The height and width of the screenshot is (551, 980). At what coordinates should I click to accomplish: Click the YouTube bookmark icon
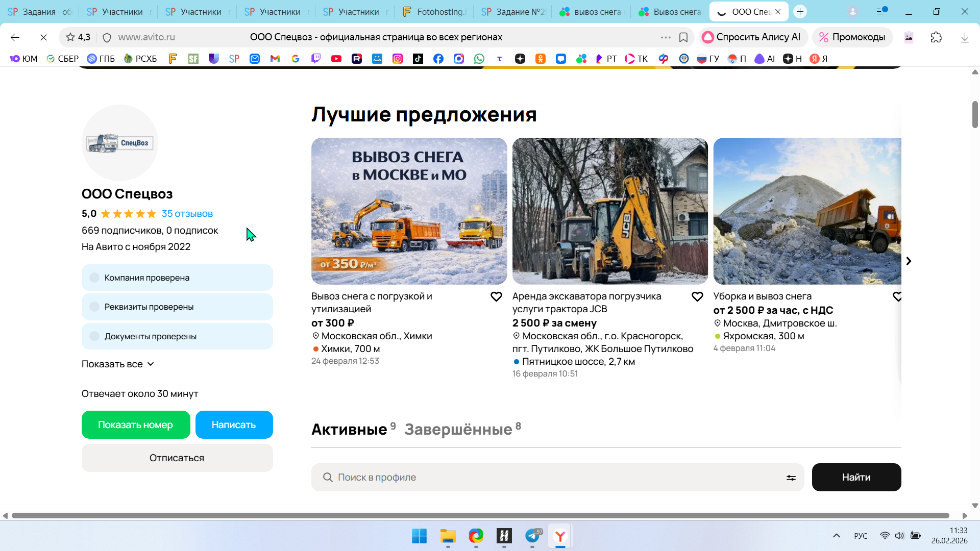pyautogui.click(x=336, y=59)
